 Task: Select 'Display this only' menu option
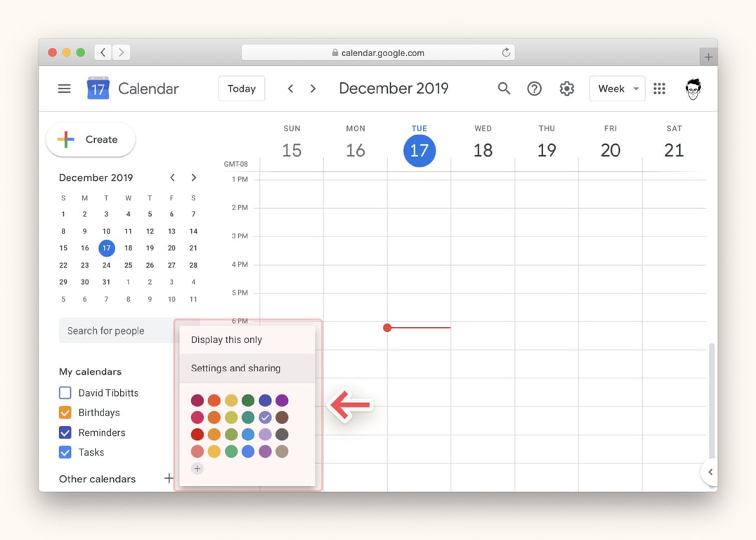click(226, 340)
